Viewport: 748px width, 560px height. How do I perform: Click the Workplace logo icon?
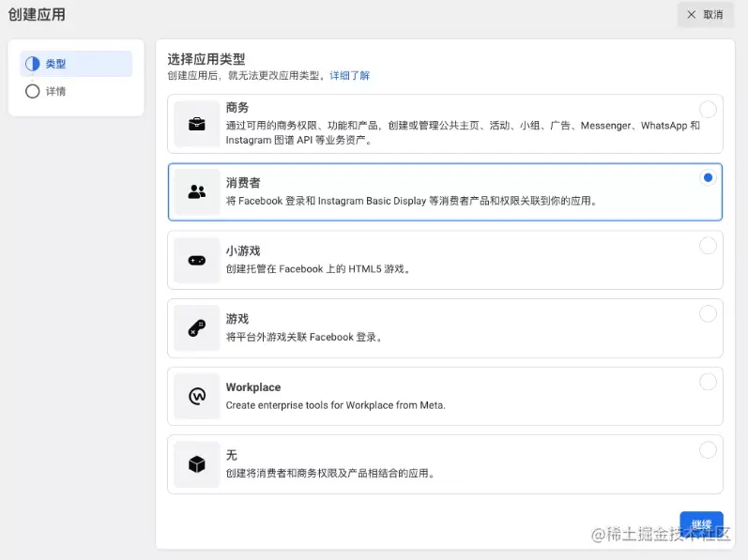[196, 396]
